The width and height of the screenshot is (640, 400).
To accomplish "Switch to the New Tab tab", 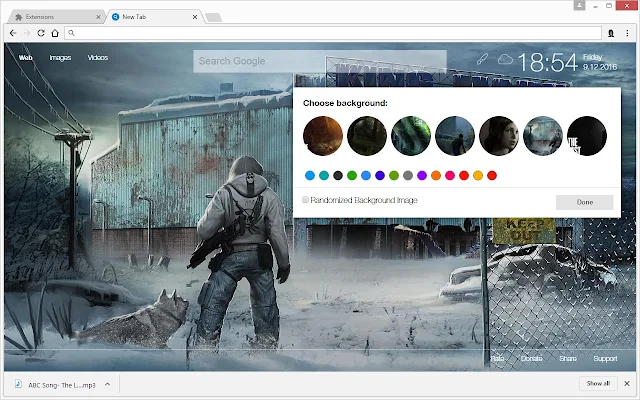I will (153, 17).
